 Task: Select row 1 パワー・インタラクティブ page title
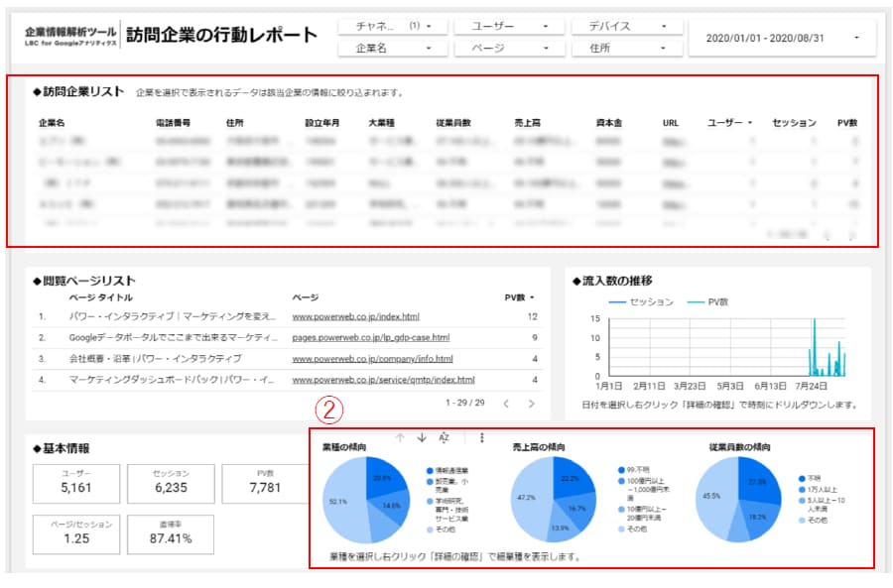pos(173,316)
